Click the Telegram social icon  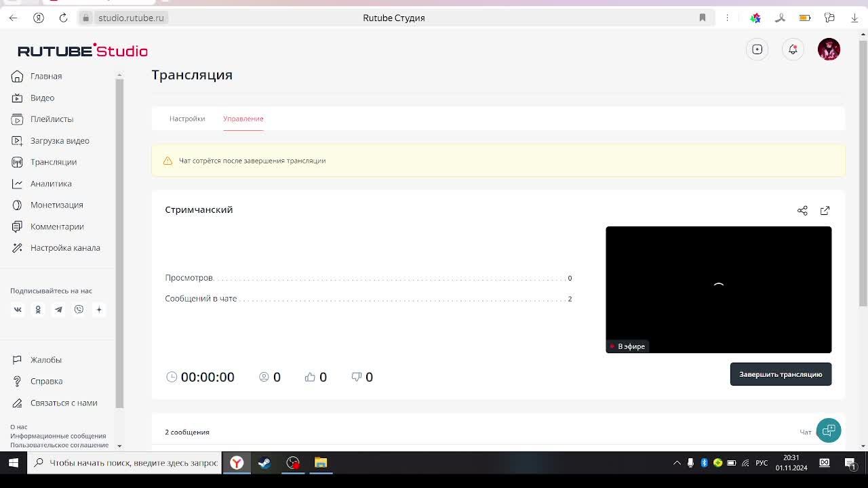(x=58, y=310)
